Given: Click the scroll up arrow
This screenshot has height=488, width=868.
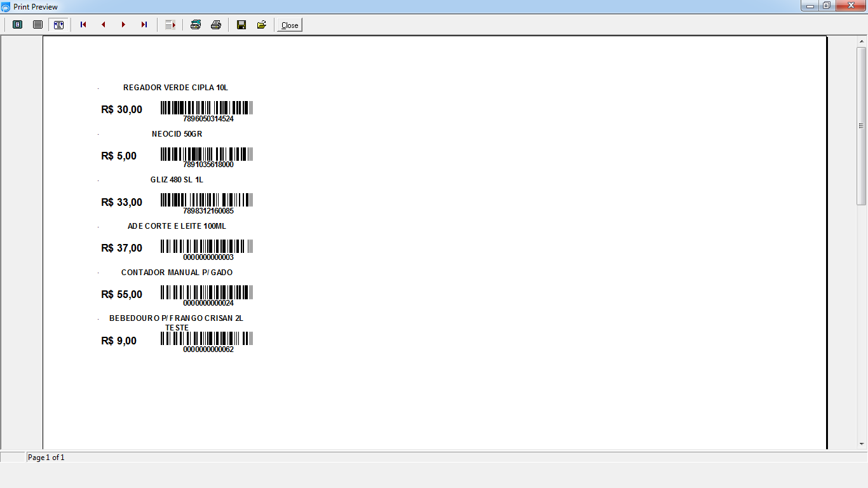Looking at the screenshot, I should click(x=862, y=41).
